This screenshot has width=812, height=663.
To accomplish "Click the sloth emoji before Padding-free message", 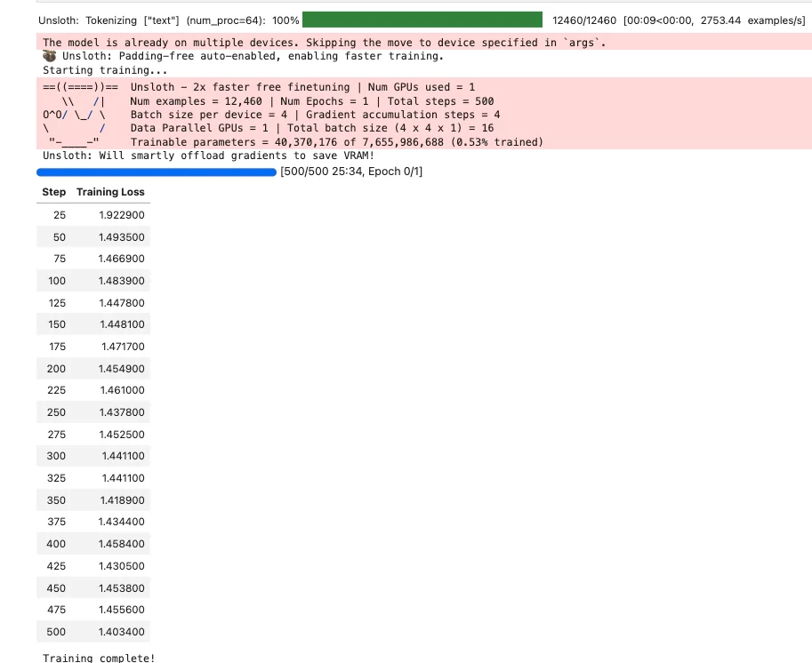I will [50, 56].
